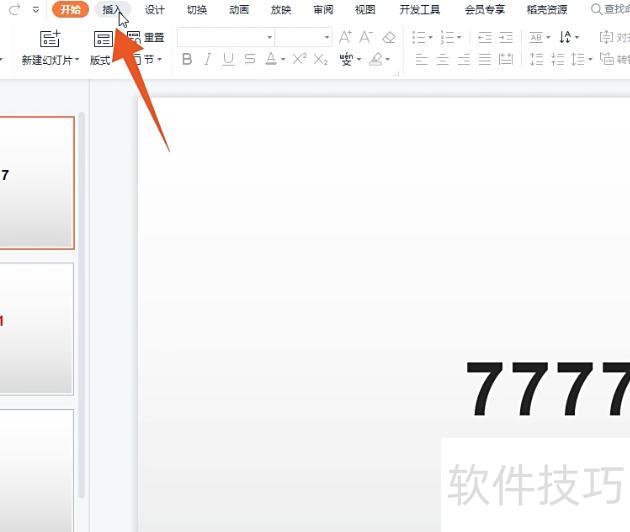Apply the font color A icon
This screenshot has width=630, height=532.
click(x=271, y=59)
